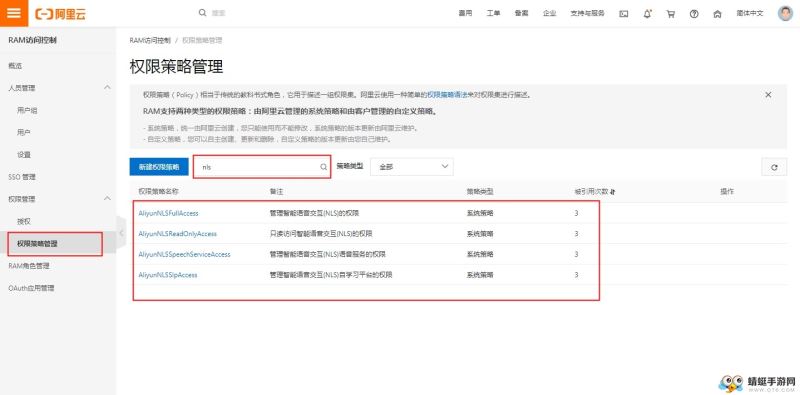Close the policy info banner

(x=768, y=95)
